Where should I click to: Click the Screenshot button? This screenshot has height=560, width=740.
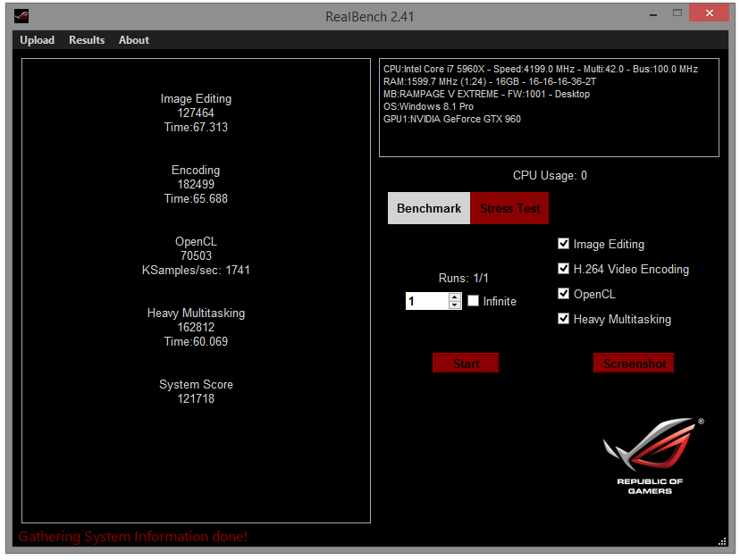point(634,364)
